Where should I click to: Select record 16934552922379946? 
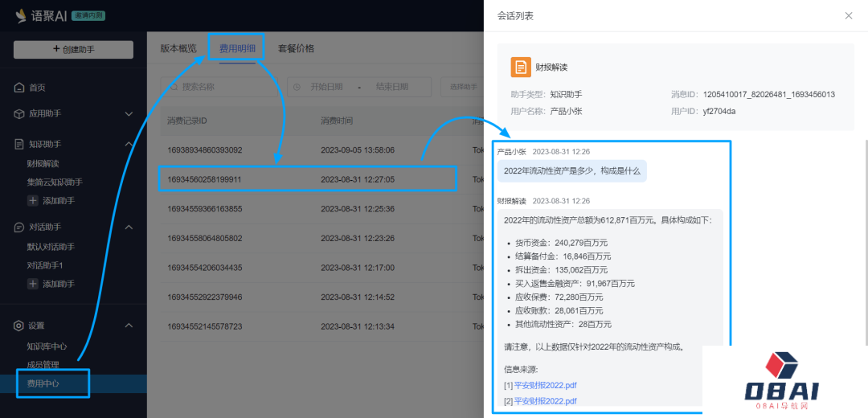pyautogui.click(x=205, y=297)
